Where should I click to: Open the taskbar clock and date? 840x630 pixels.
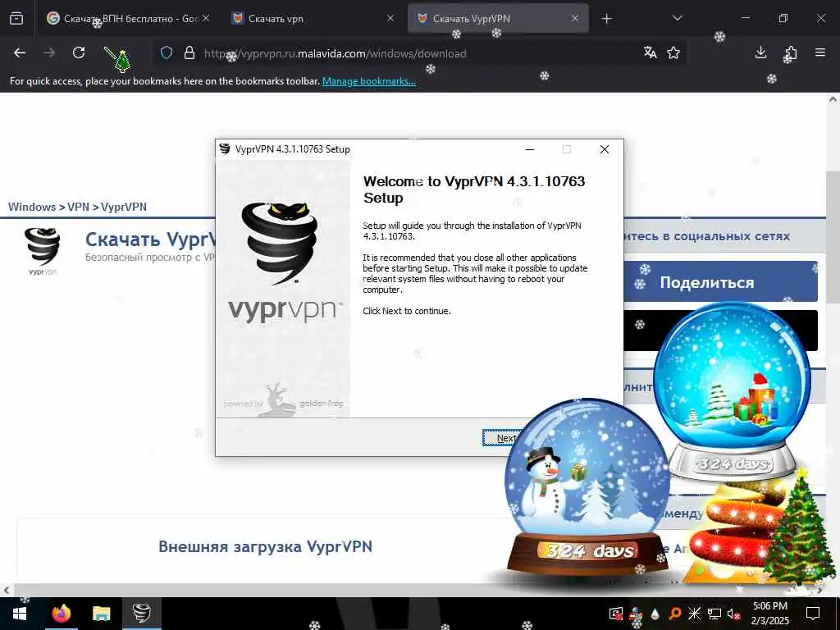(x=769, y=614)
